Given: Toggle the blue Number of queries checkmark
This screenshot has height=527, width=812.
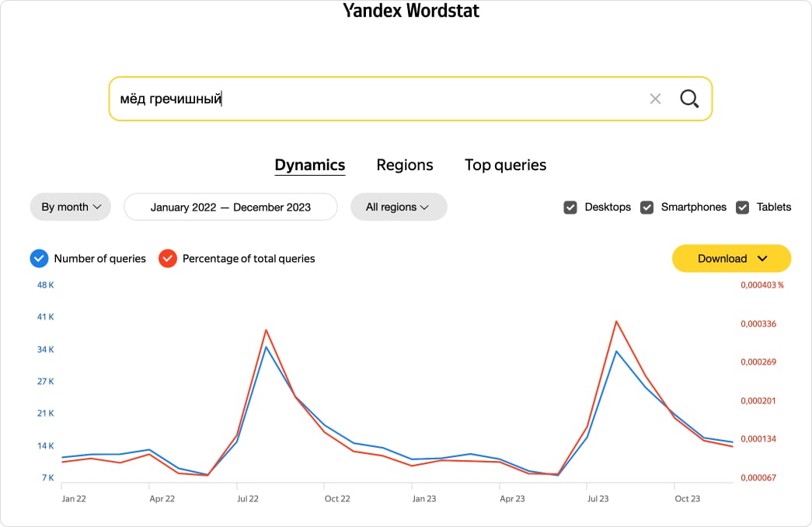Looking at the screenshot, I should pyautogui.click(x=39, y=259).
